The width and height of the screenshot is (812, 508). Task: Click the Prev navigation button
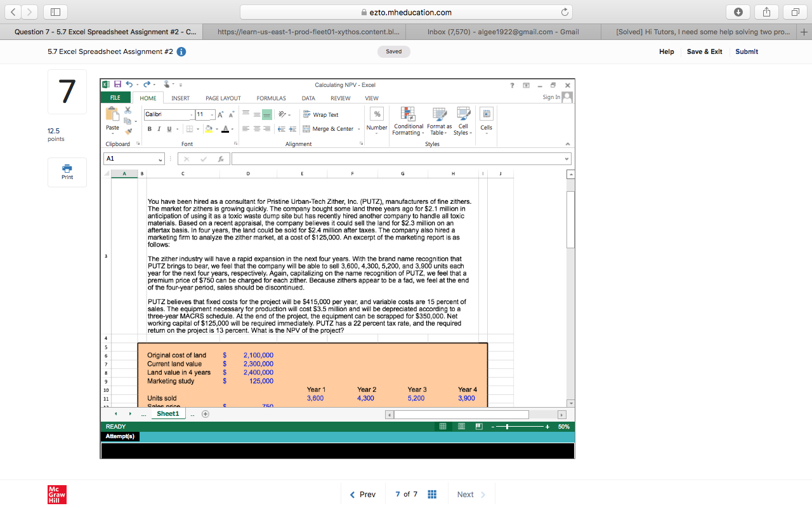coord(362,494)
